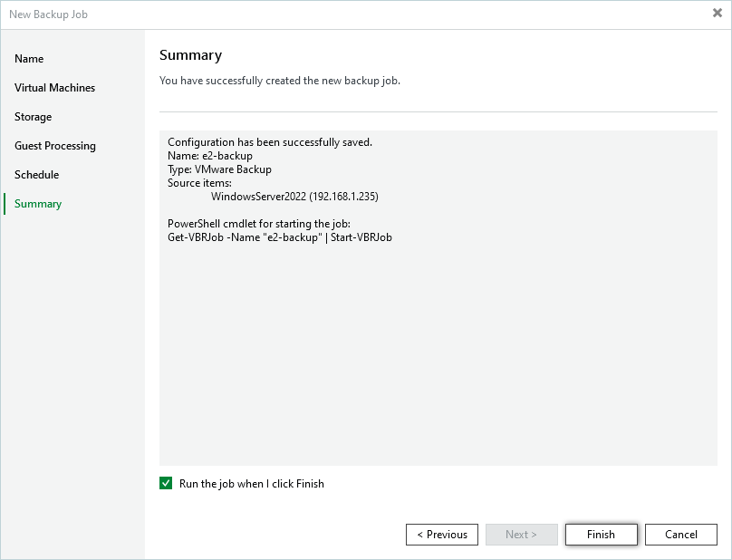
Task: Switch to the Virtual Machines step
Action: coord(54,88)
